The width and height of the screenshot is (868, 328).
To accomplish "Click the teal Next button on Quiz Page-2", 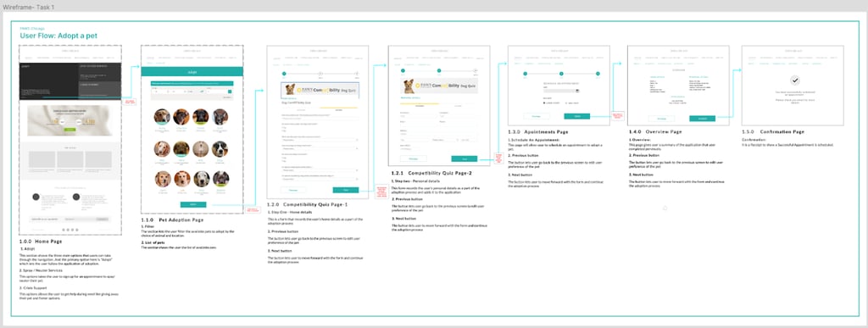I will tap(464, 158).
